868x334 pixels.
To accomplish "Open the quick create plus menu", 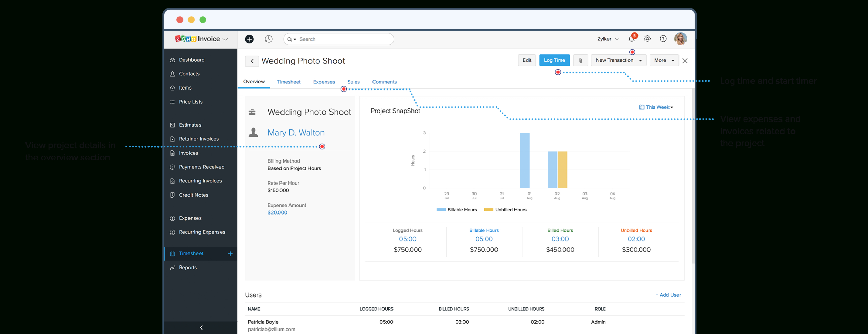I will coord(249,39).
